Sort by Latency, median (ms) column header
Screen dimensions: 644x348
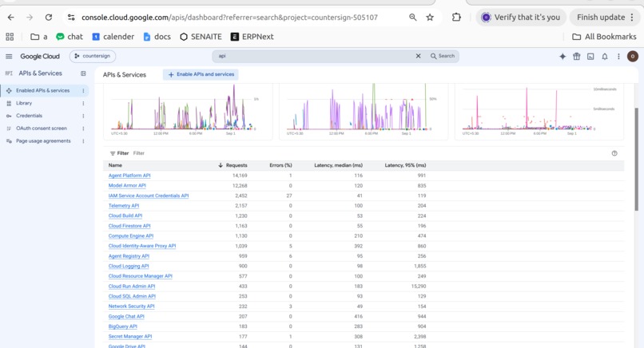pyautogui.click(x=339, y=165)
